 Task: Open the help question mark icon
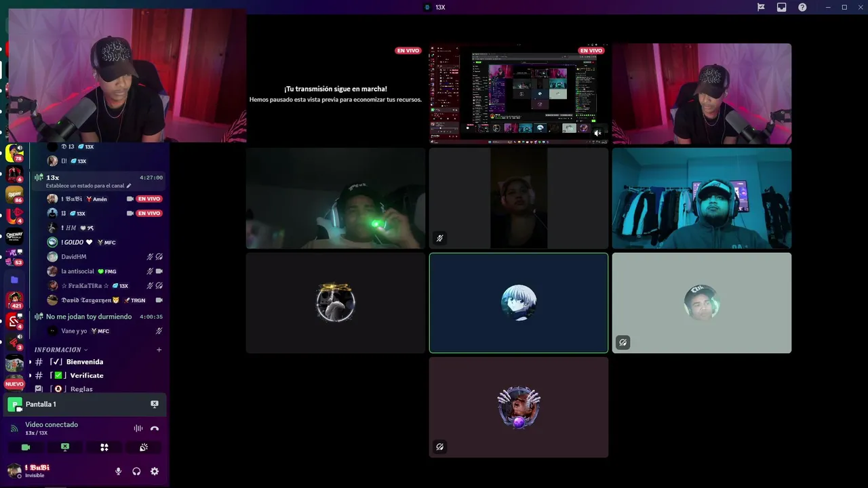coord(802,7)
